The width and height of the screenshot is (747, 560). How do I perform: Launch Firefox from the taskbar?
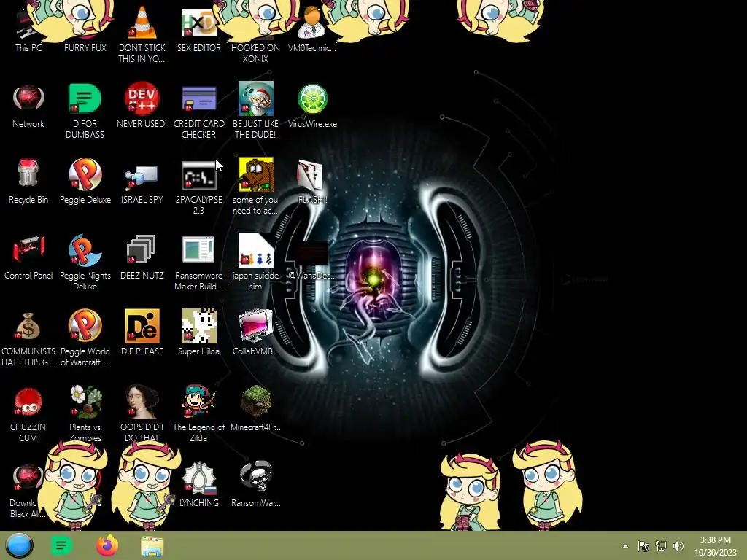click(x=107, y=545)
